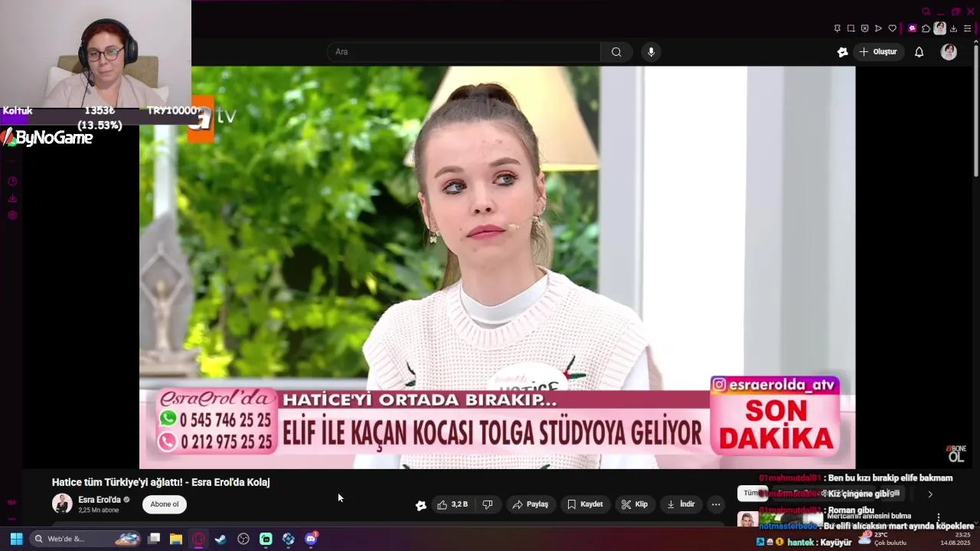Click the page vertical scrollbar
980x551 pixels.
click(x=975, y=111)
